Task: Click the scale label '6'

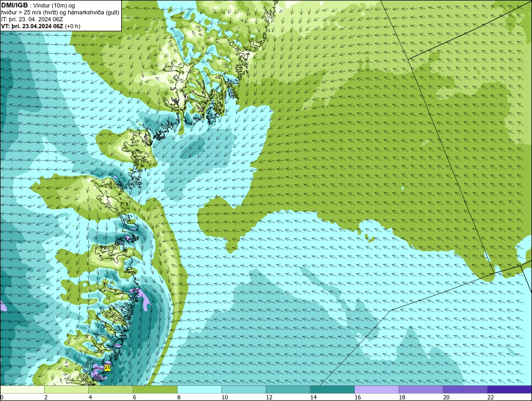Action: [x=135, y=397]
